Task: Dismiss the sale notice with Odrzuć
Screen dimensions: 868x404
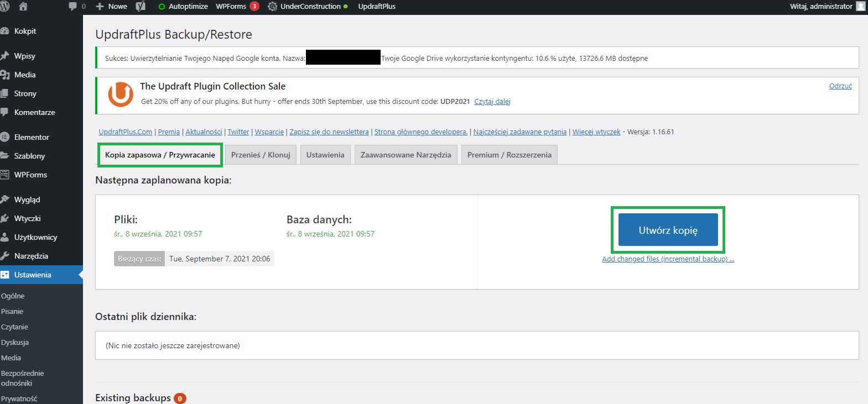Action: 840,86
